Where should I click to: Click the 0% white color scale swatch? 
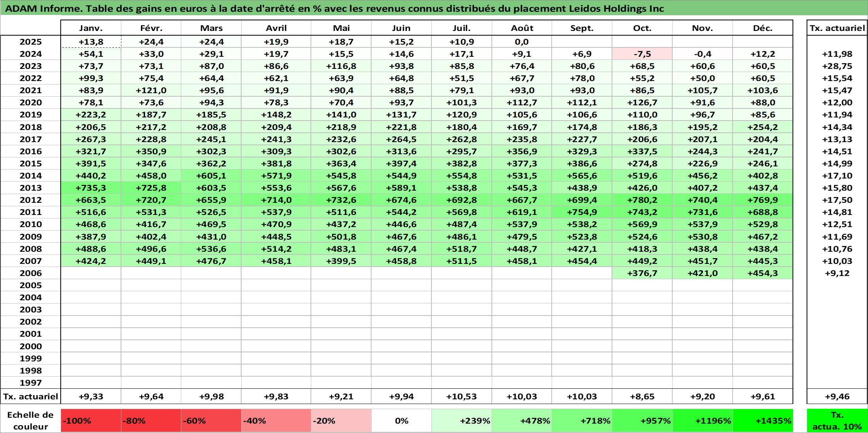click(x=401, y=421)
